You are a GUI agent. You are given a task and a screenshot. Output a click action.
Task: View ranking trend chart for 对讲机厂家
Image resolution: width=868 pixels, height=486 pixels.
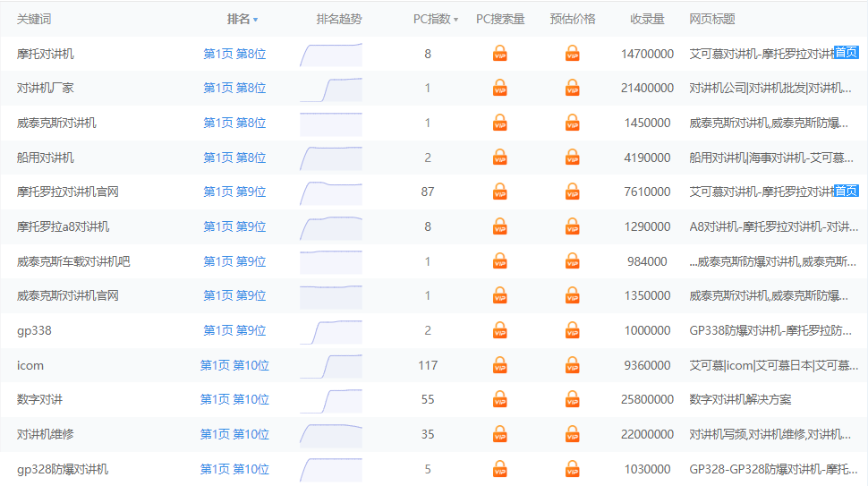point(330,89)
